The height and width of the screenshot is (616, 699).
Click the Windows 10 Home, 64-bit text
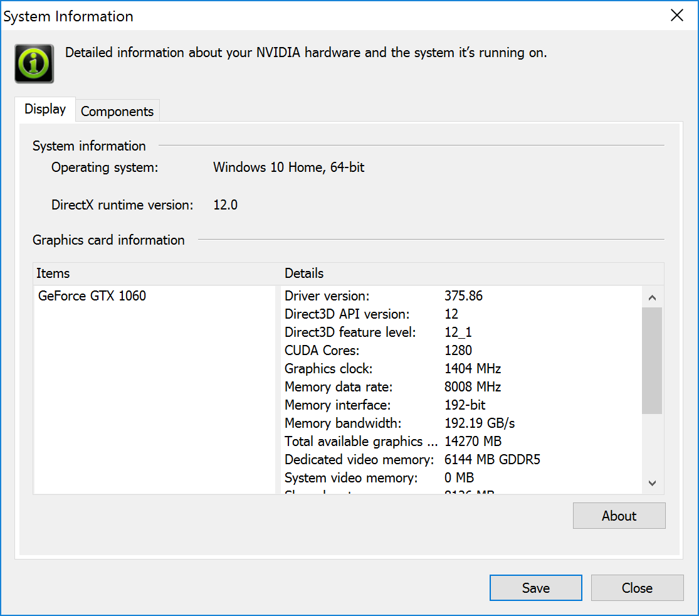[288, 167]
